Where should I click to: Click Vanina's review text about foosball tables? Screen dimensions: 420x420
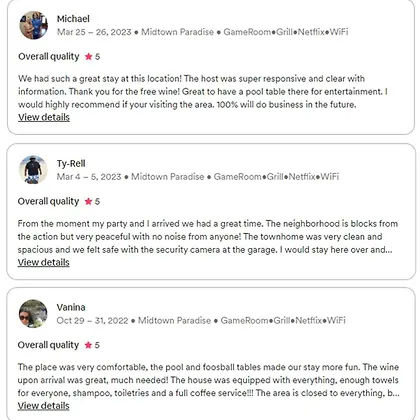click(208, 380)
